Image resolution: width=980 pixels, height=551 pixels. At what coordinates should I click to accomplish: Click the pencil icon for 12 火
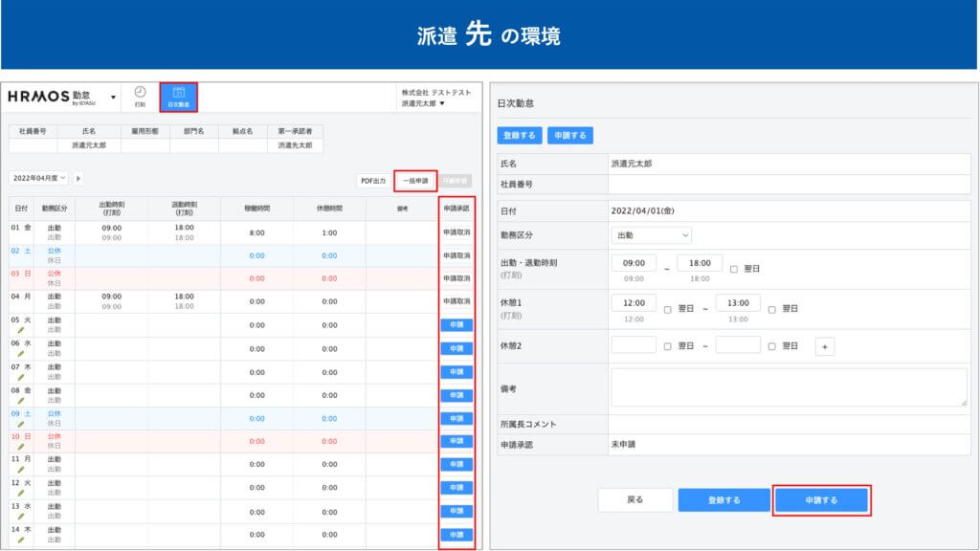[x=21, y=494]
